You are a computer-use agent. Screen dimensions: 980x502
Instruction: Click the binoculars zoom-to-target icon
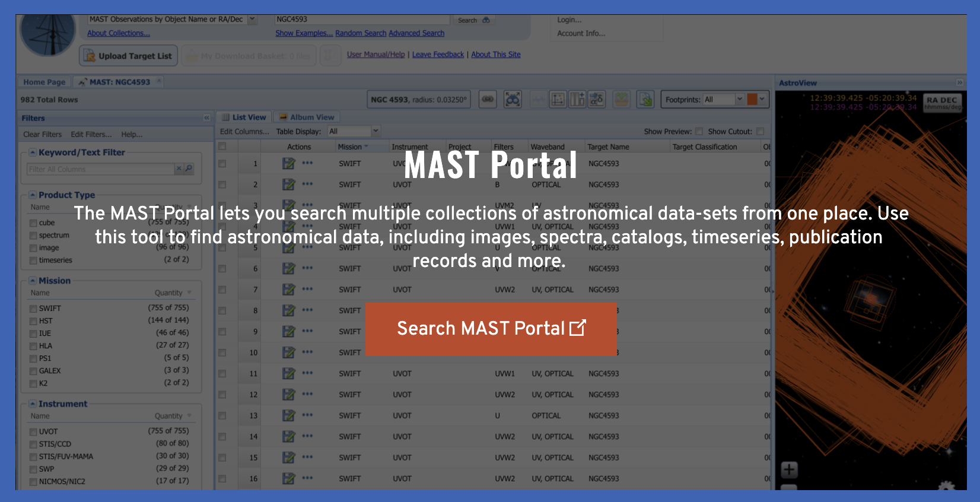[513, 99]
